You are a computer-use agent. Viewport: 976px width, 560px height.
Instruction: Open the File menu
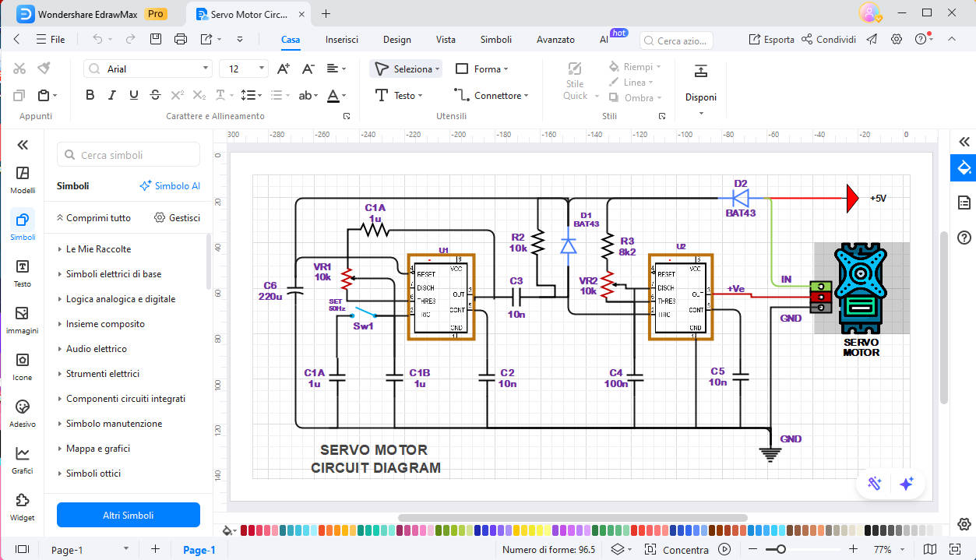(51, 39)
